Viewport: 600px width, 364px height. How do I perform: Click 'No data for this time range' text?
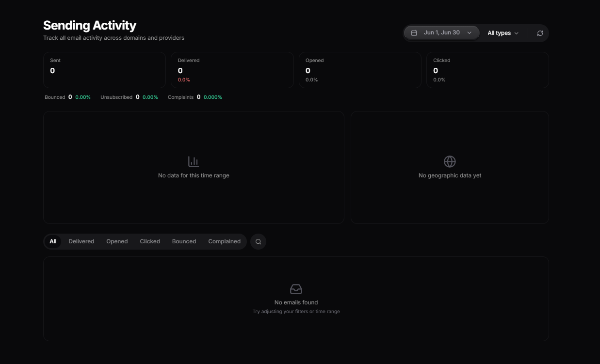click(194, 175)
